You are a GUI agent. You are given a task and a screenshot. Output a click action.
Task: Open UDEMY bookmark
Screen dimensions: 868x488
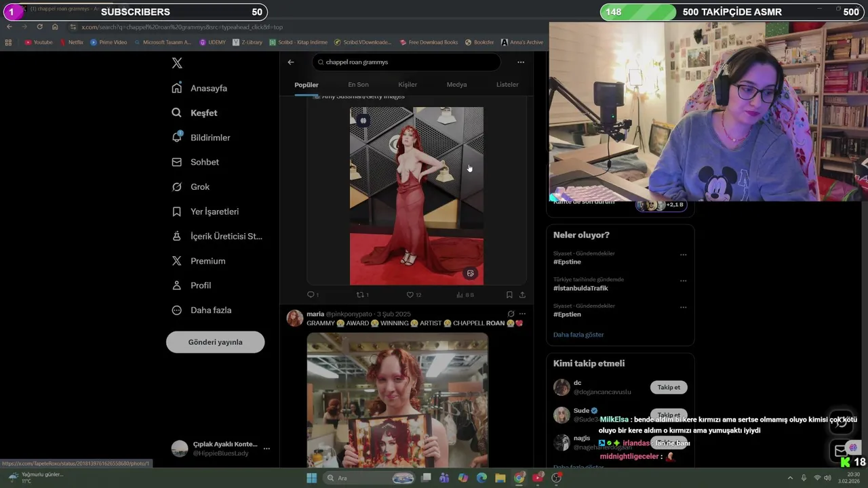point(213,42)
